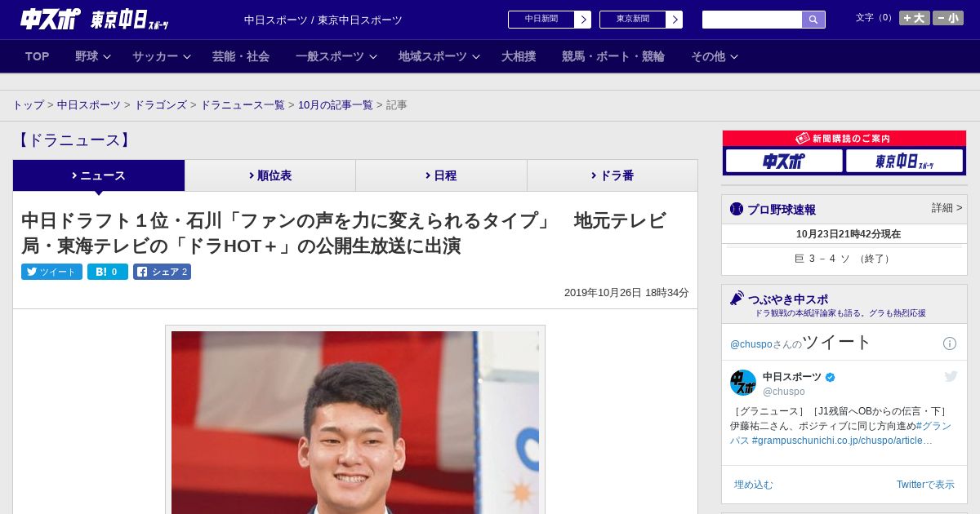Open the chunichi.co.jp/chuspo/article link in tweet

[x=842, y=441]
